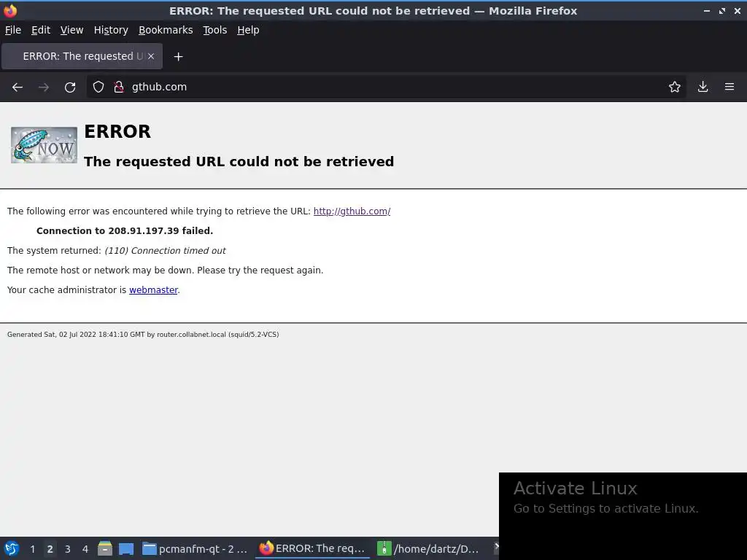Image resolution: width=747 pixels, height=560 pixels.
Task: Switch to virtual desktop 3
Action: [x=68, y=549]
